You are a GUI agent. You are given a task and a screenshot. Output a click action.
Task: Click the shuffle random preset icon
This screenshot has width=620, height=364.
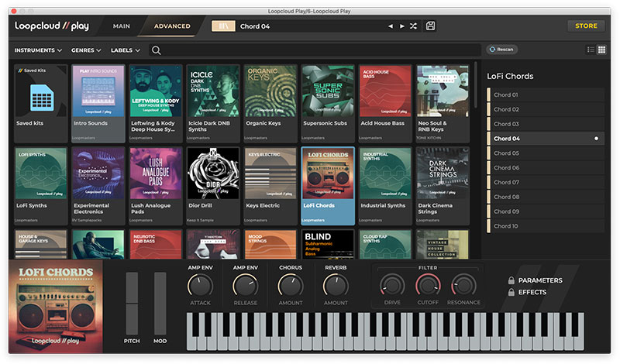coord(413,26)
